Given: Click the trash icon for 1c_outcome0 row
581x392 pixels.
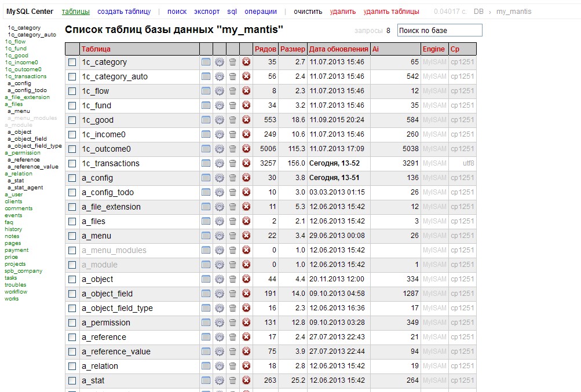Looking at the screenshot, I should [x=233, y=149].
